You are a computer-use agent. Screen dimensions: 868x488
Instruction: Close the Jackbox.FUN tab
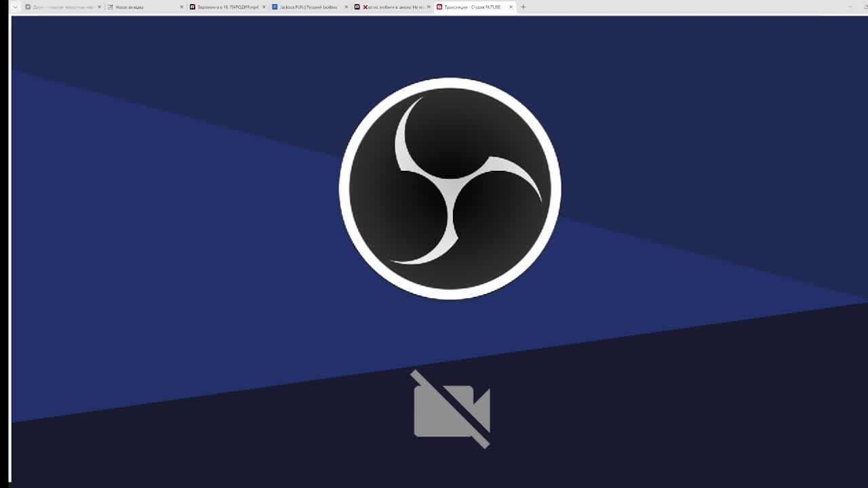pos(347,7)
